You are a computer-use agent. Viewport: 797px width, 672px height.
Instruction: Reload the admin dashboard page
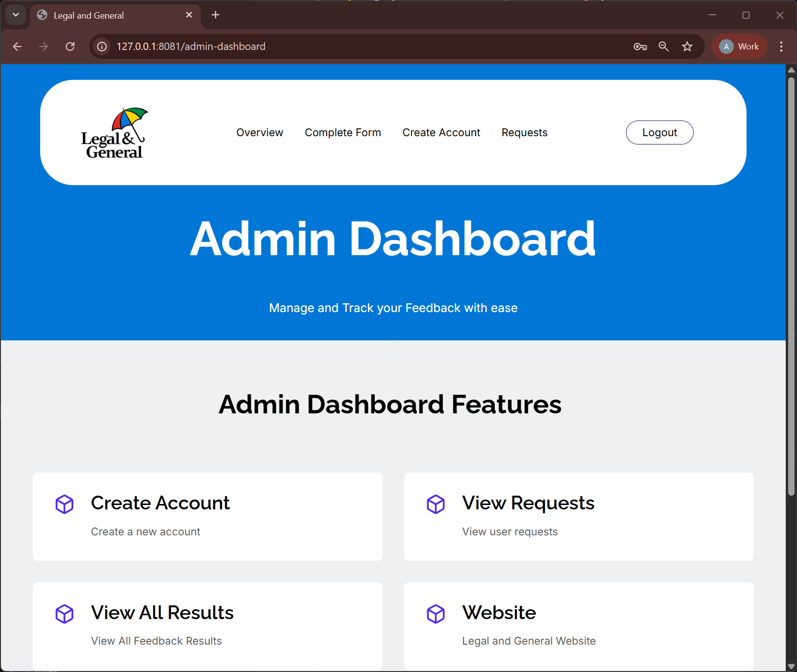point(70,47)
